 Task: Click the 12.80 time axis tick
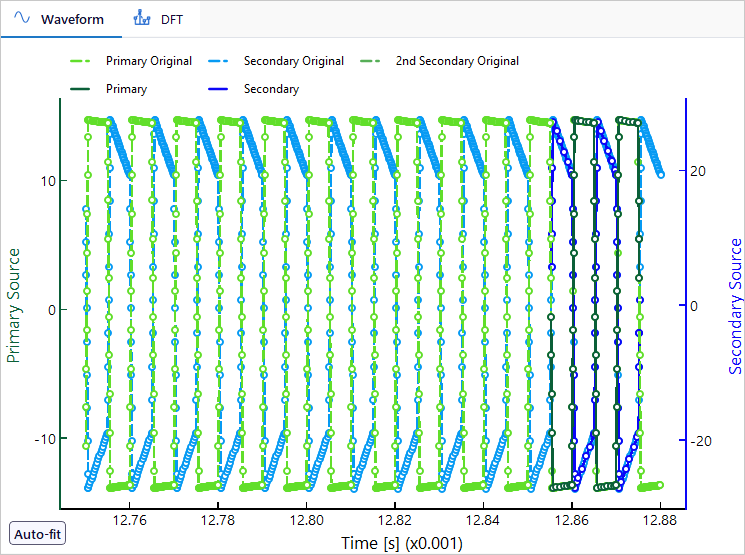pos(306,520)
